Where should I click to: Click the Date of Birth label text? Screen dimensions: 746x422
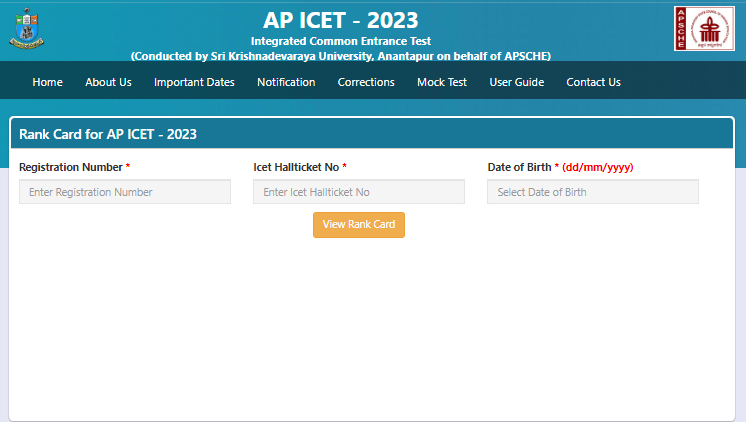click(520, 167)
